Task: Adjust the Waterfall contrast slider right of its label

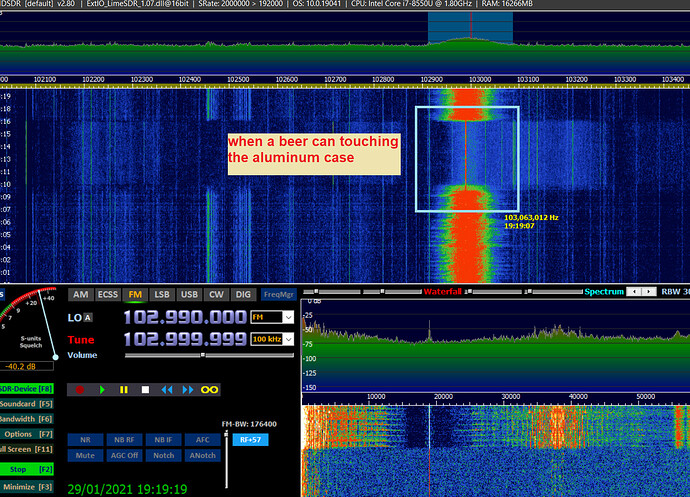Action: click(x=493, y=291)
